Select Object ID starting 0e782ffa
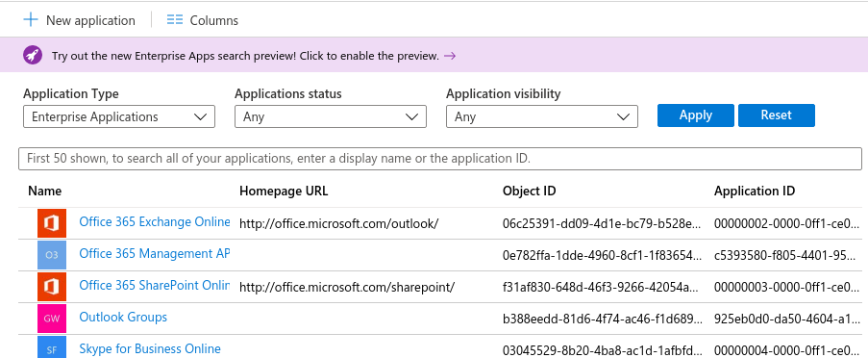The height and width of the screenshot is (358, 868). click(602, 255)
